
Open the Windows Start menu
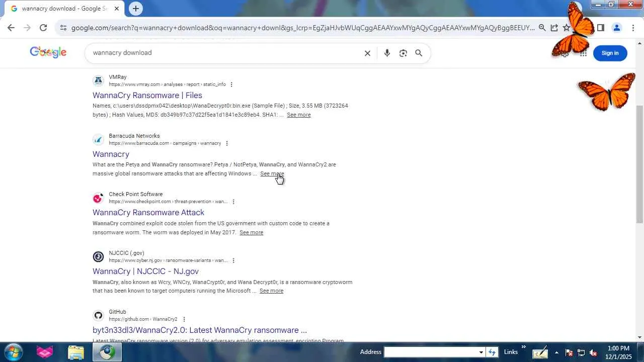coord(13,352)
